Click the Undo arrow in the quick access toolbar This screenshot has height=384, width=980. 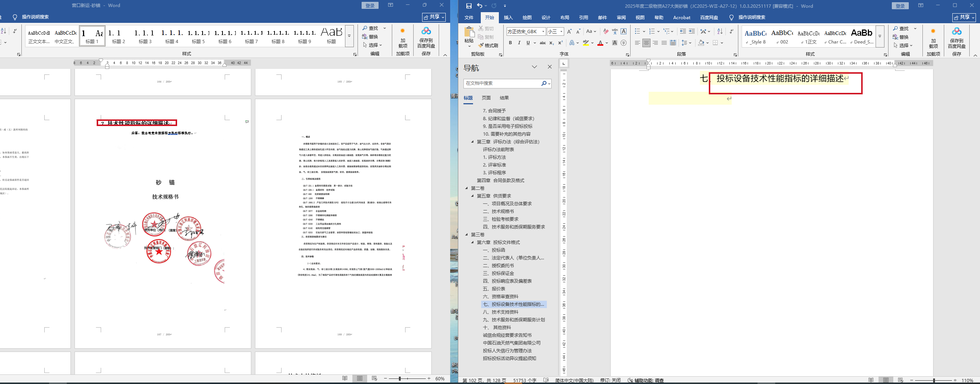(x=479, y=6)
